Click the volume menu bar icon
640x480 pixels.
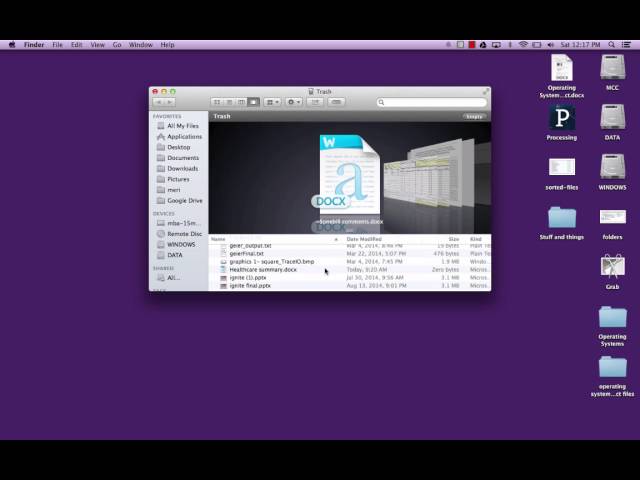click(551, 45)
